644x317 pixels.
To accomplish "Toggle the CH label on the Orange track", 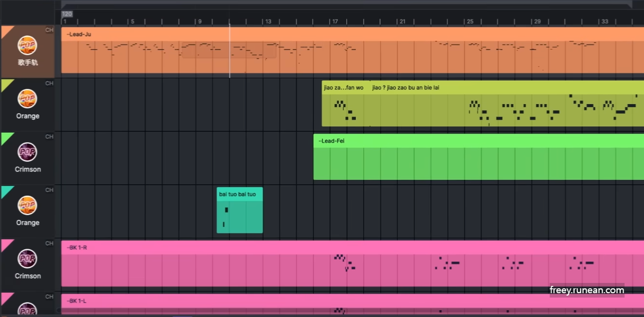I will click(49, 83).
